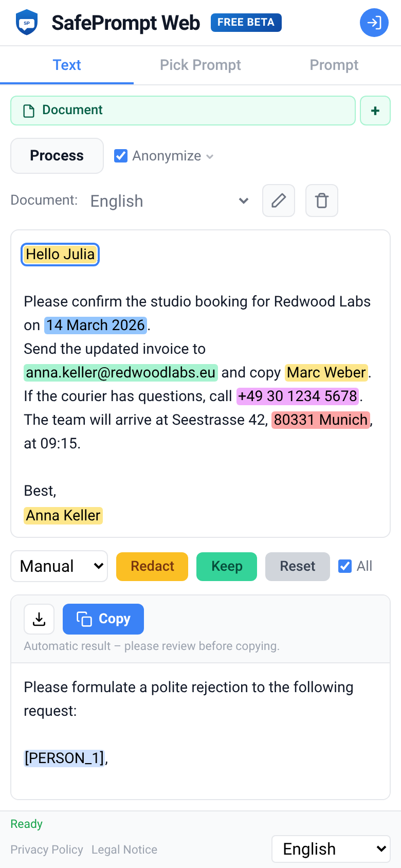The height and width of the screenshot is (868, 401).
Task: Click the sign-in arrow icon
Action: coord(374,23)
